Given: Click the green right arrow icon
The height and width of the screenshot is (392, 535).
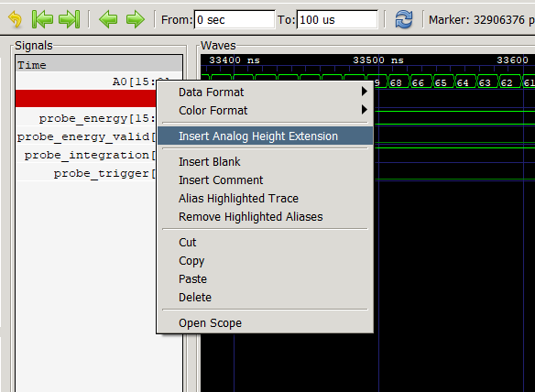Looking at the screenshot, I should tap(135, 19).
